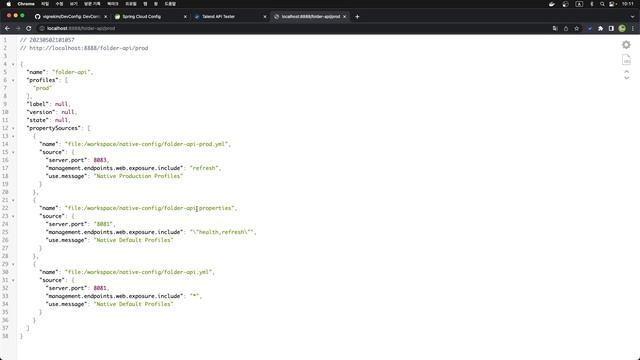640x360 pixels.
Task: Collapse the root object at line 4
Action: pos(13,64)
